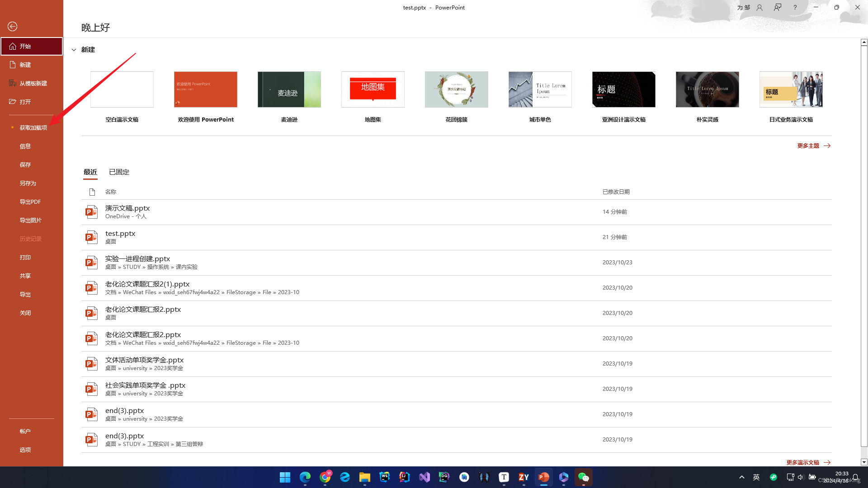Click the feedback icon in title bar
Image resolution: width=868 pixels, height=488 pixels.
[x=777, y=7]
